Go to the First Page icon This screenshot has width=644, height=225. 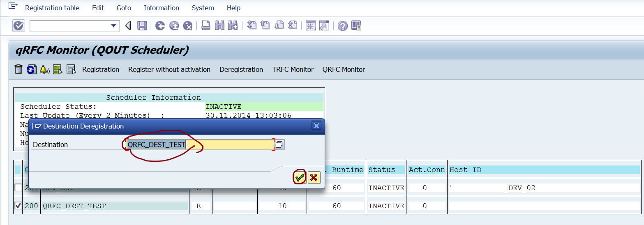(x=252, y=25)
